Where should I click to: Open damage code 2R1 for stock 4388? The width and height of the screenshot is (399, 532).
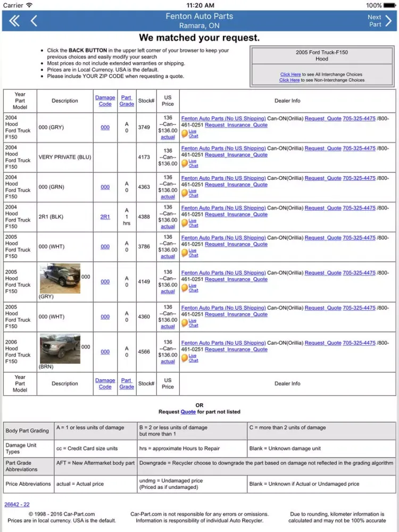click(105, 217)
